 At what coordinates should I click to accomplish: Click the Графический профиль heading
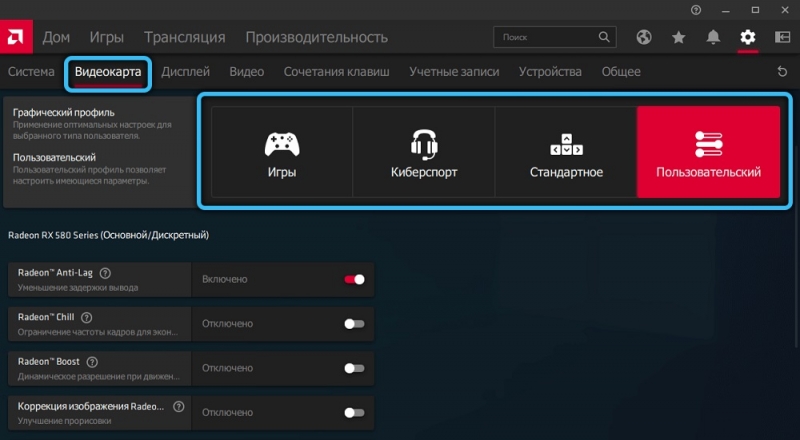click(x=64, y=112)
